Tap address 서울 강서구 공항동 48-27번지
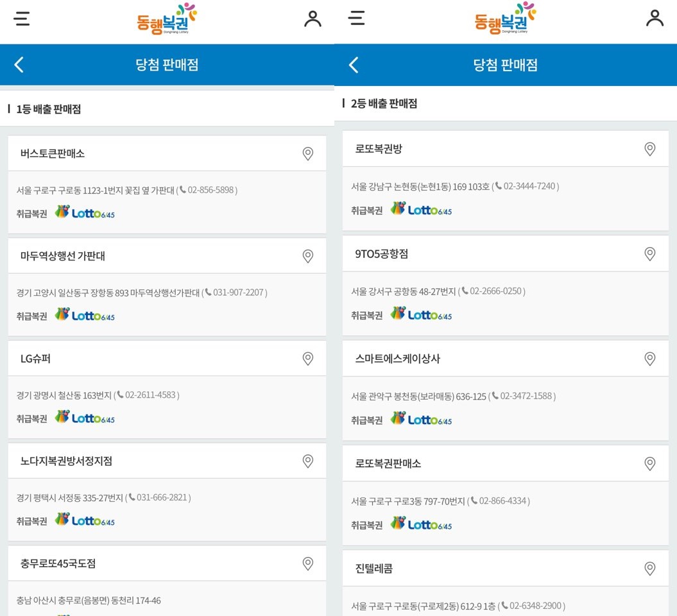 tap(403, 291)
